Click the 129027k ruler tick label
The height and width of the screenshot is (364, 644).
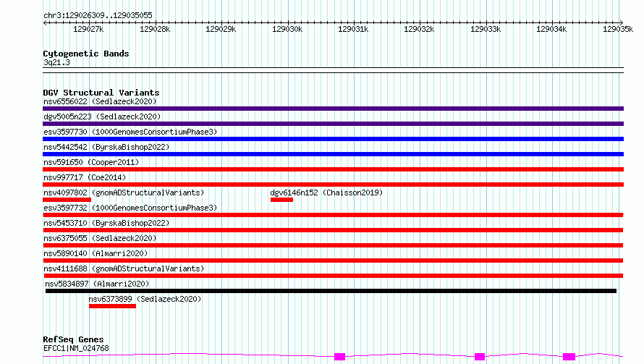tap(88, 30)
